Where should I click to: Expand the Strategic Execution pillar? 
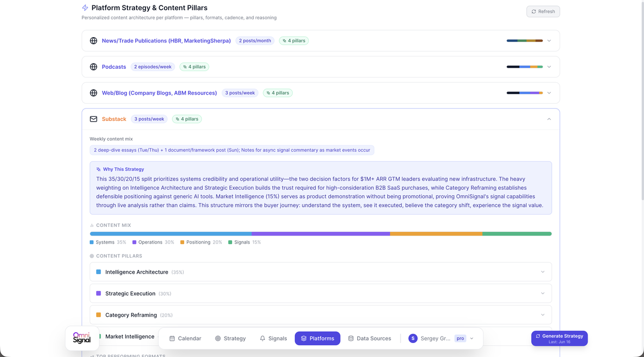point(542,293)
